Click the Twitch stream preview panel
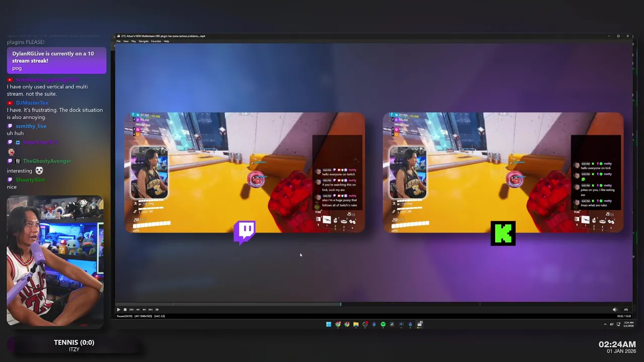 (x=245, y=172)
